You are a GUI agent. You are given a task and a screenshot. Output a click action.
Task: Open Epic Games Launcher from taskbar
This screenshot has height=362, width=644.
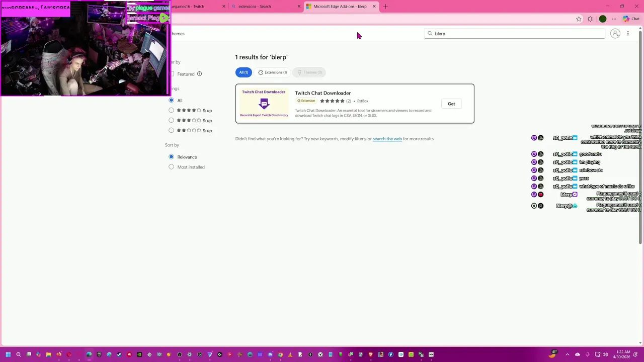point(99,354)
